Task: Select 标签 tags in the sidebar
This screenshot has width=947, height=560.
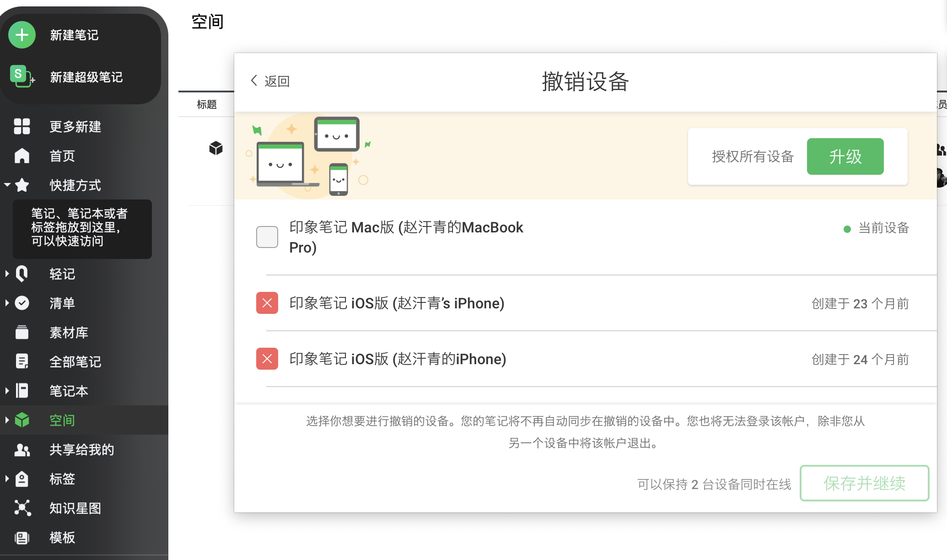Action: (62, 479)
